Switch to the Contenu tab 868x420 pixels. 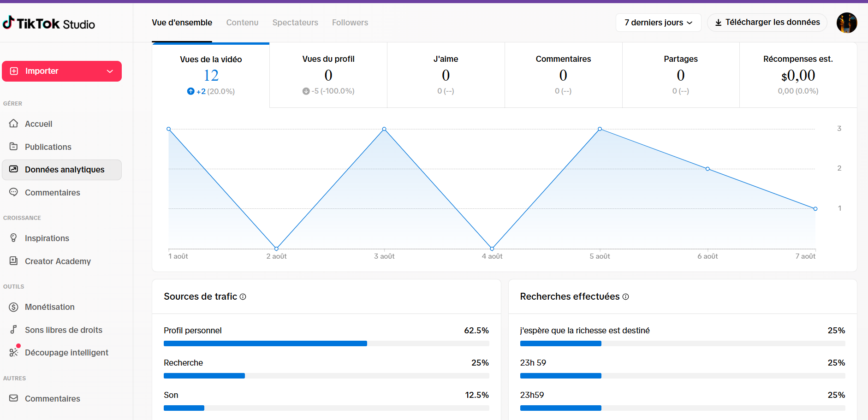click(x=242, y=23)
